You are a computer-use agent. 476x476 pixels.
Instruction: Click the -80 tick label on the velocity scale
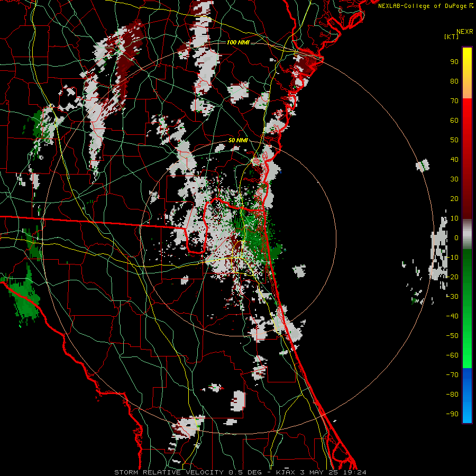pyautogui.click(x=452, y=395)
